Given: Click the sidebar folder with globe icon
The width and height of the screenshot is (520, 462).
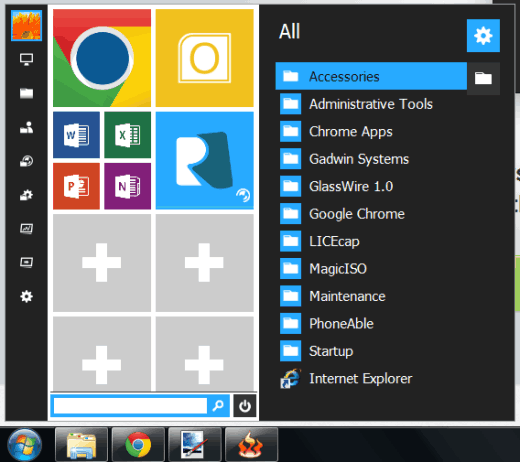Looking at the screenshot, I should point(26,161).
